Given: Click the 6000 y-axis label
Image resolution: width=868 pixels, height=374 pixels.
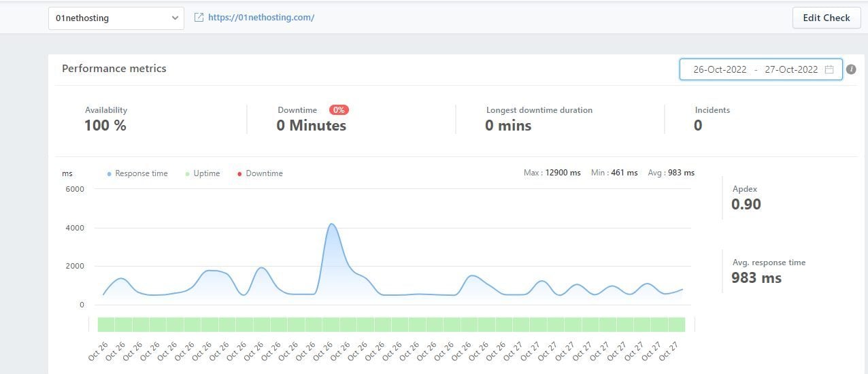Looking at the screenshot, I should (x=75, y=189).
